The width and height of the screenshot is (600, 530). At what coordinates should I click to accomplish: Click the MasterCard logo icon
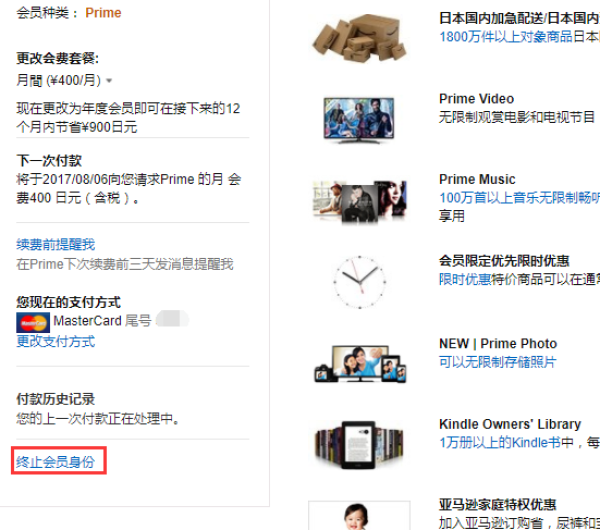tap(33, 322)
